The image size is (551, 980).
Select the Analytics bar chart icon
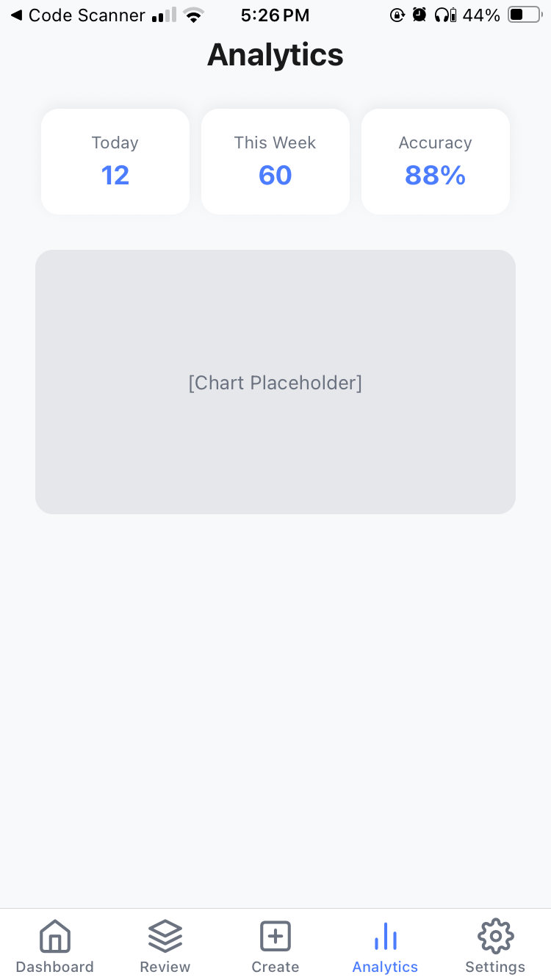click(386, 937)
